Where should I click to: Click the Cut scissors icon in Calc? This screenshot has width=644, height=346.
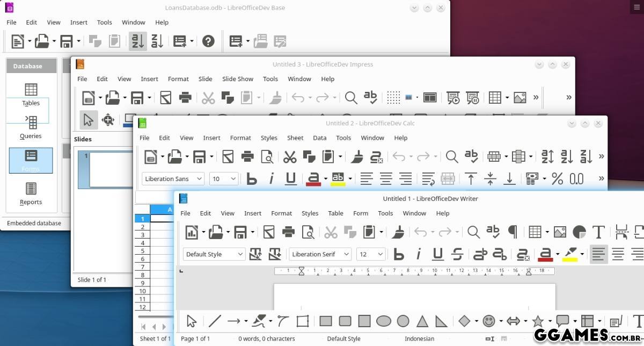coord(290,157)
